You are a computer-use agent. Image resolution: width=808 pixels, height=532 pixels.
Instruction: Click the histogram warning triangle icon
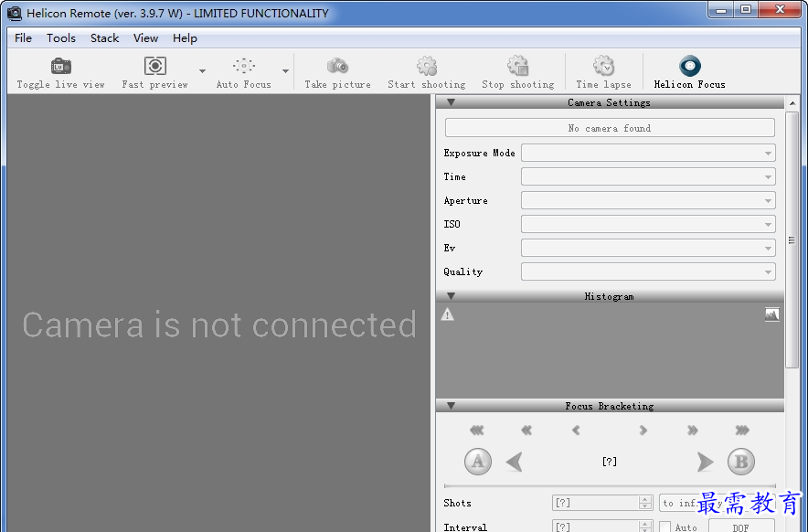click(x=447, y=314)
